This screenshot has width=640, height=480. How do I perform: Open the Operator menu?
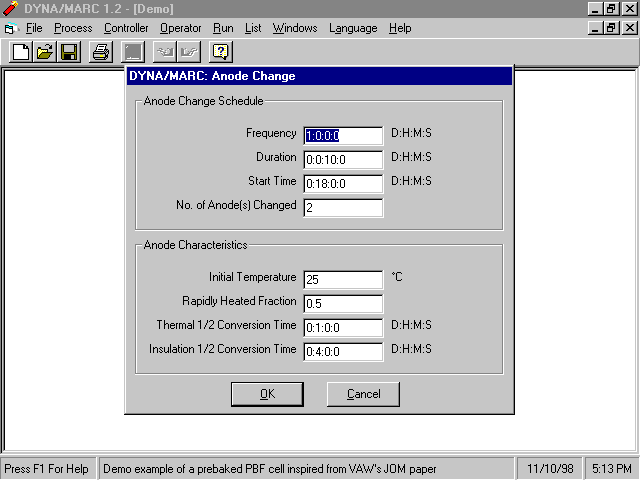tap(180, 28)
